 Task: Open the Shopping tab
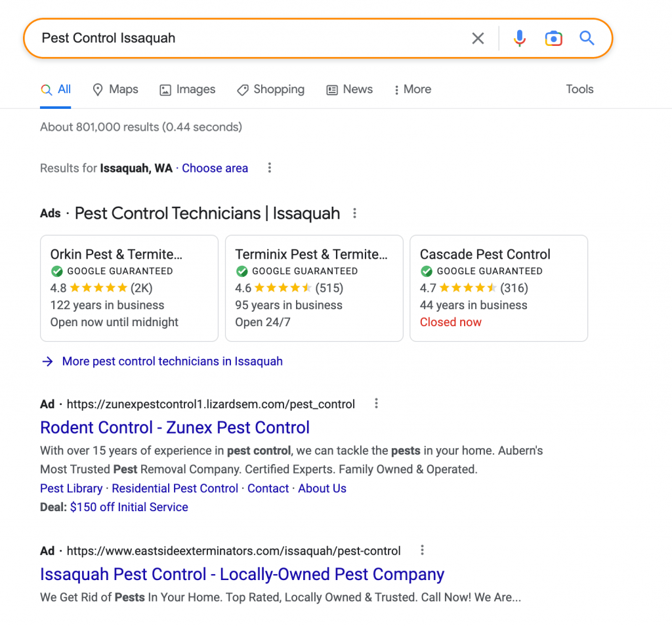[270, 89]
